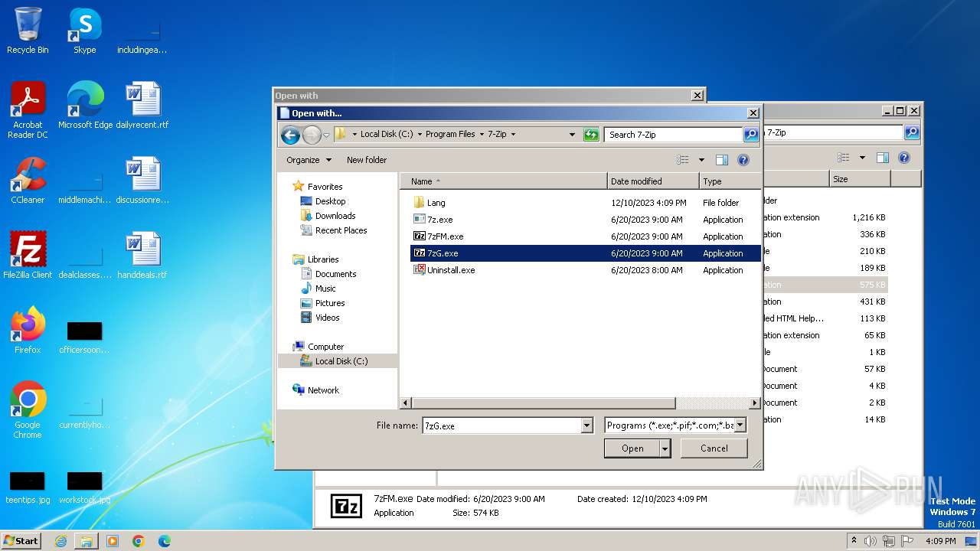Viewport: 980px width, 551px height.
Task: Toggle the preview pane button in dialog
Action: click(x=721, y=160)
